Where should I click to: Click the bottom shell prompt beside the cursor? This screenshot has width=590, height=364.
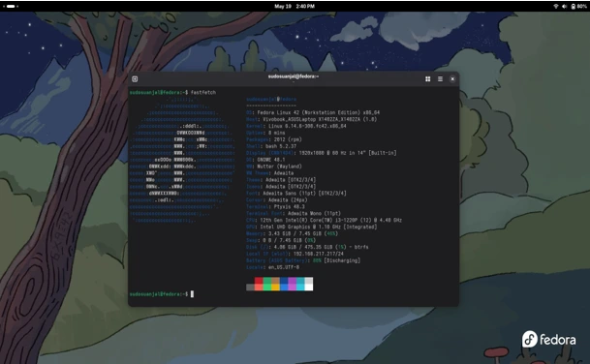coord(159,294)
